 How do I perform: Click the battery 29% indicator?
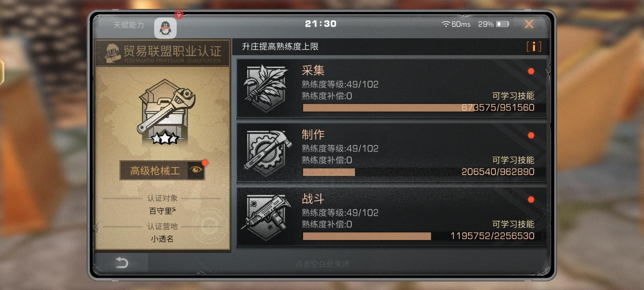(493, 24)
